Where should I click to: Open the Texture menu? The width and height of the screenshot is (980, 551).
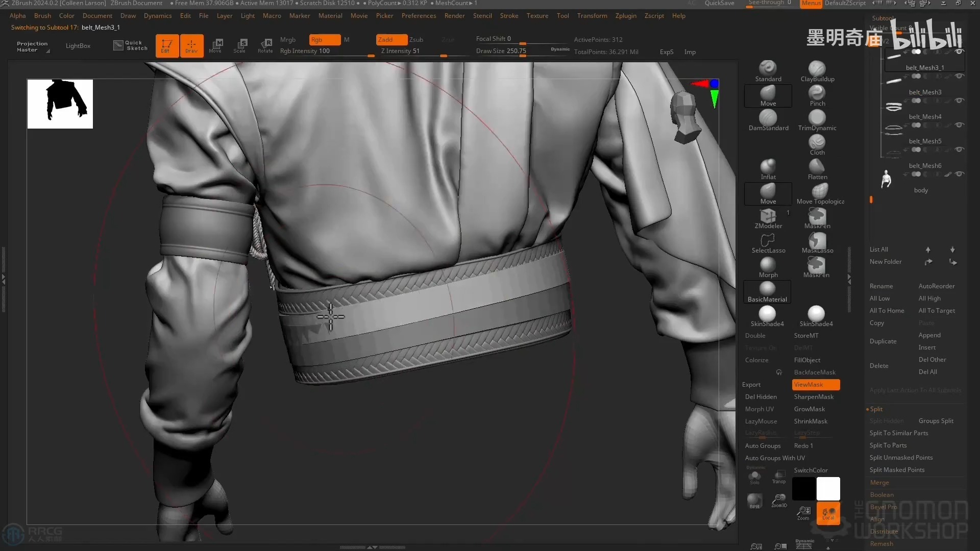[x=537, y=16]
